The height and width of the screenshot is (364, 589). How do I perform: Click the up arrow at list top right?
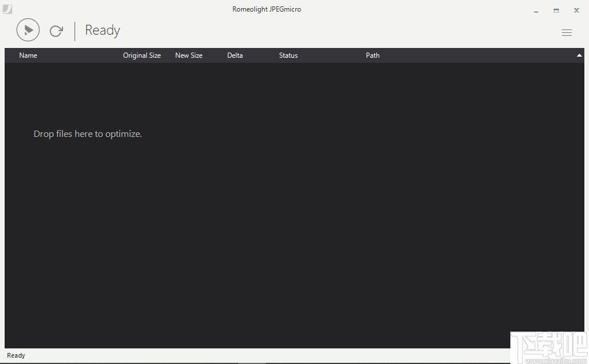579,55
